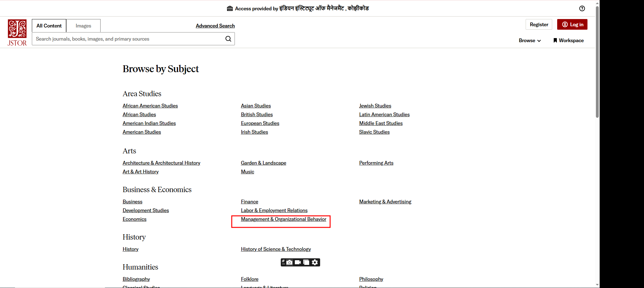Click the camera screenshot icon
The image size is (644, 288).
(290, 262)
